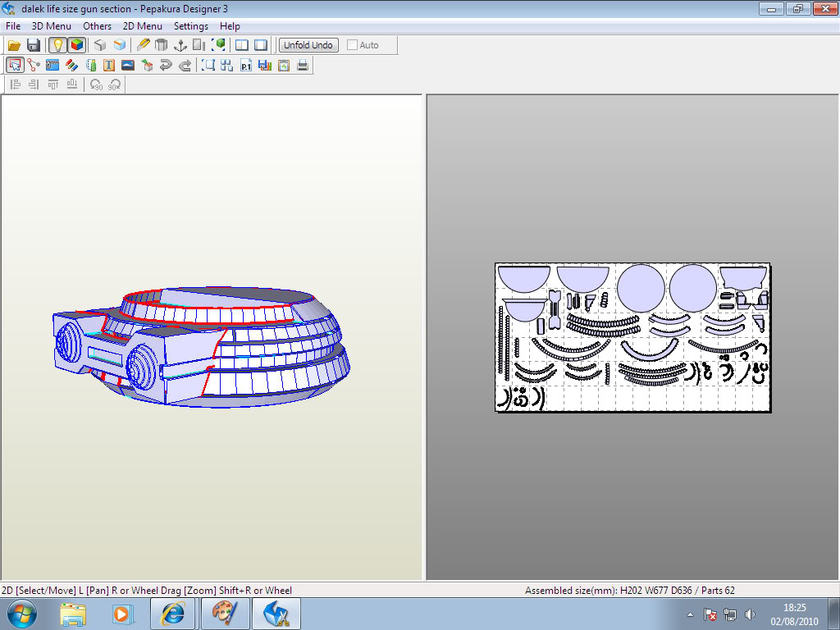Select the yellow pencil edge tool

pos(143,45)
